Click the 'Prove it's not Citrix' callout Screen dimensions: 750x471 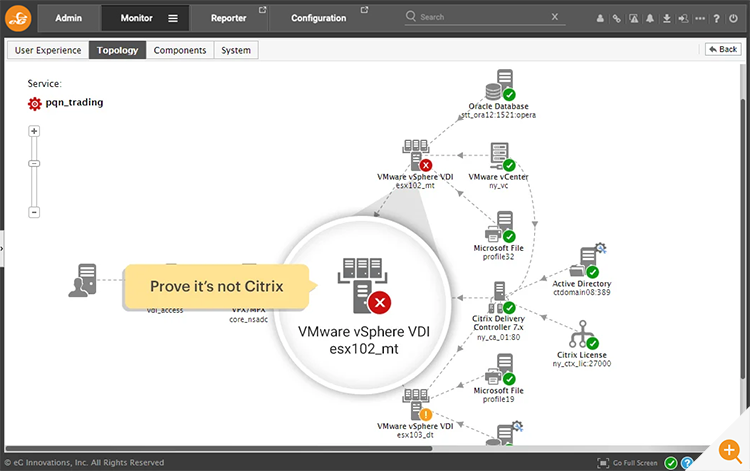(217, 286)
